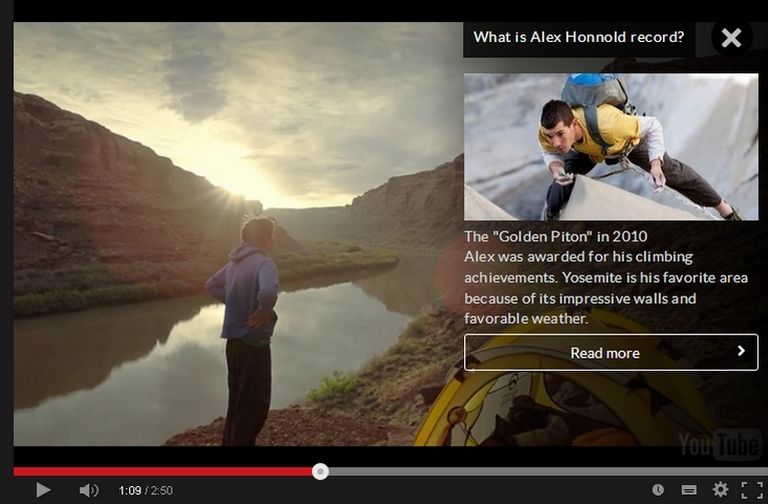Viewport: 768px width, 504px height.
Task: Close the Alex Honnold info overlay
Action: pyautogui.click(x=731, y=38)
